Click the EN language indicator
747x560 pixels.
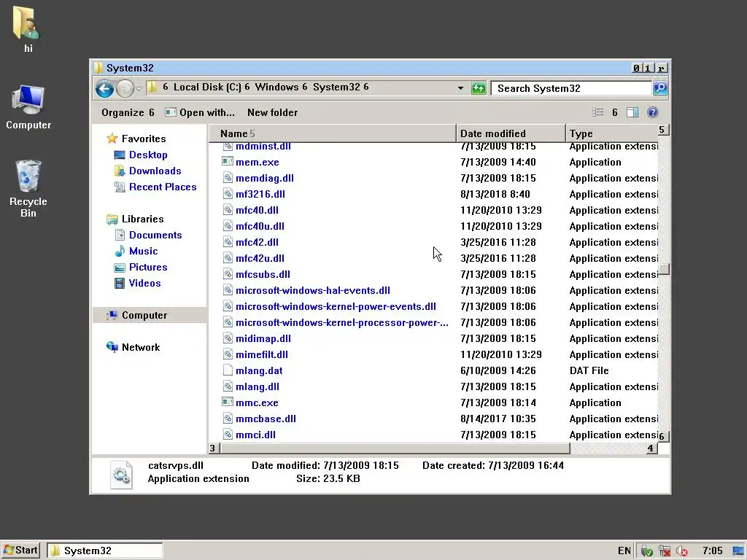tap(624, 551)
